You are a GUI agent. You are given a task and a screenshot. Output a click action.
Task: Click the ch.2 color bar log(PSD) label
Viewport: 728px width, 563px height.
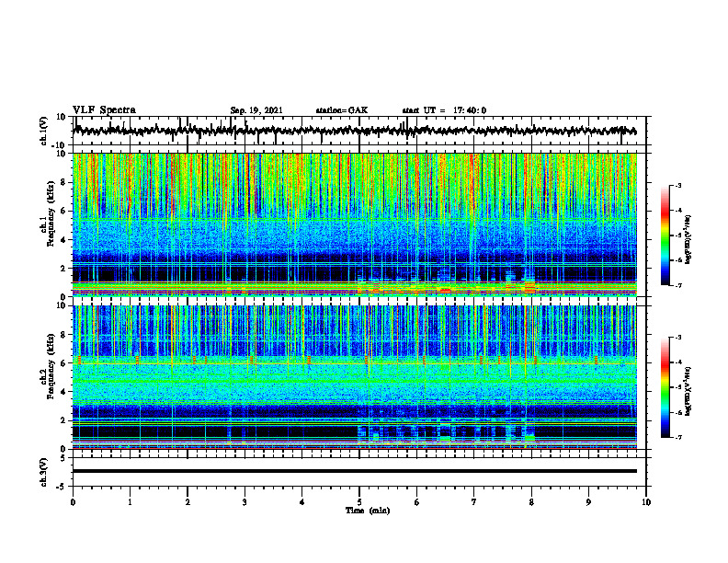click(x=688, y=391)
